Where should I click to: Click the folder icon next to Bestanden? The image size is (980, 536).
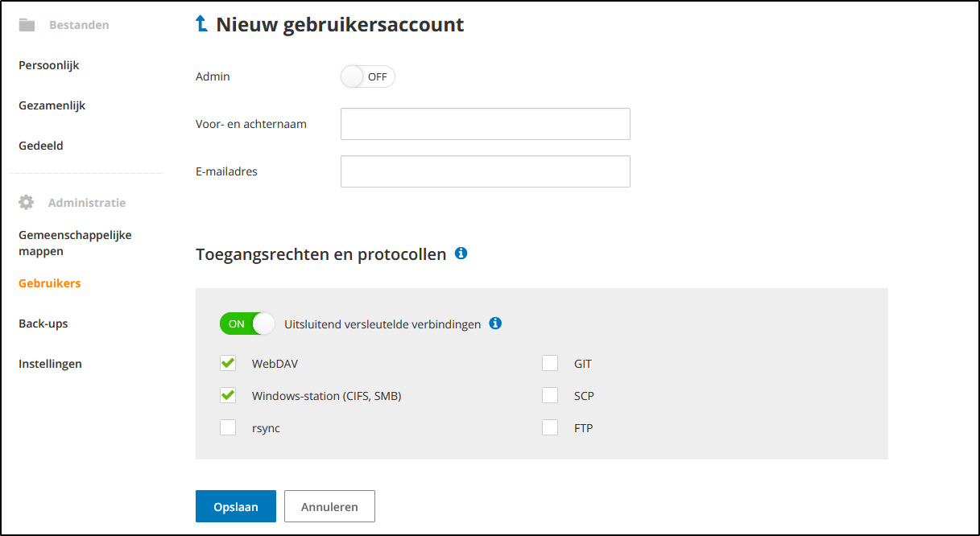pos(27,24)
